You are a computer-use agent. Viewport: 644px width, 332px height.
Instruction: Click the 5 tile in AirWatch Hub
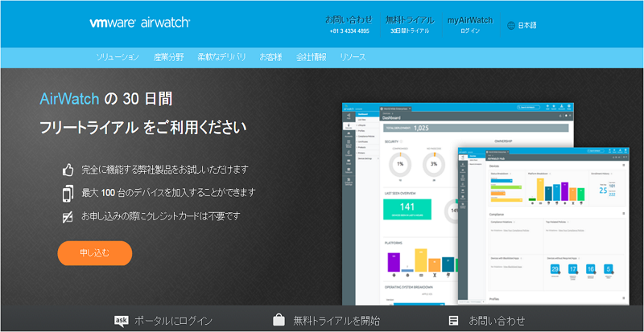click(609, 269)
